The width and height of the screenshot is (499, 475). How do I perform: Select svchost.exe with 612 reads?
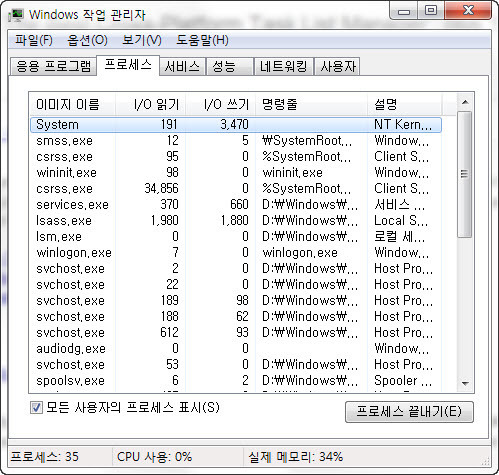click(x=236, y=333)
